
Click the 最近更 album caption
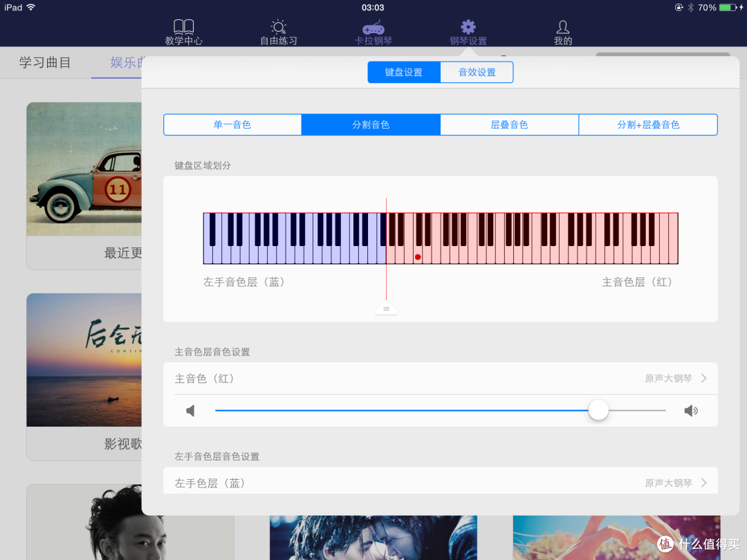[x=123, y=253]
